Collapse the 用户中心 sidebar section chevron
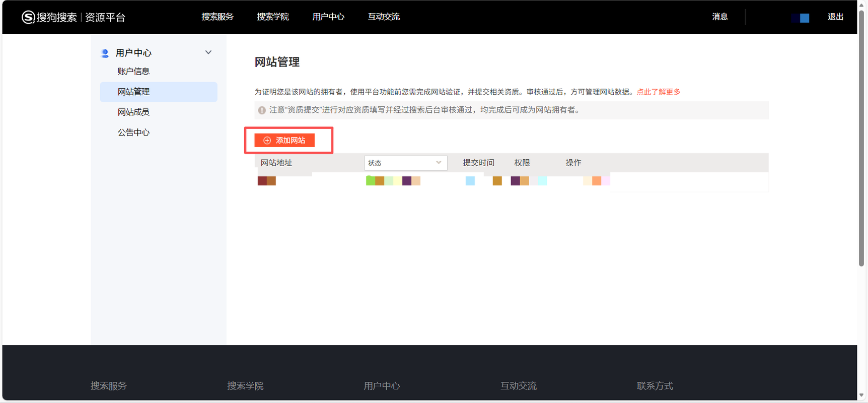This screenshot has width=868, height=403. click(x=208, y=52)
